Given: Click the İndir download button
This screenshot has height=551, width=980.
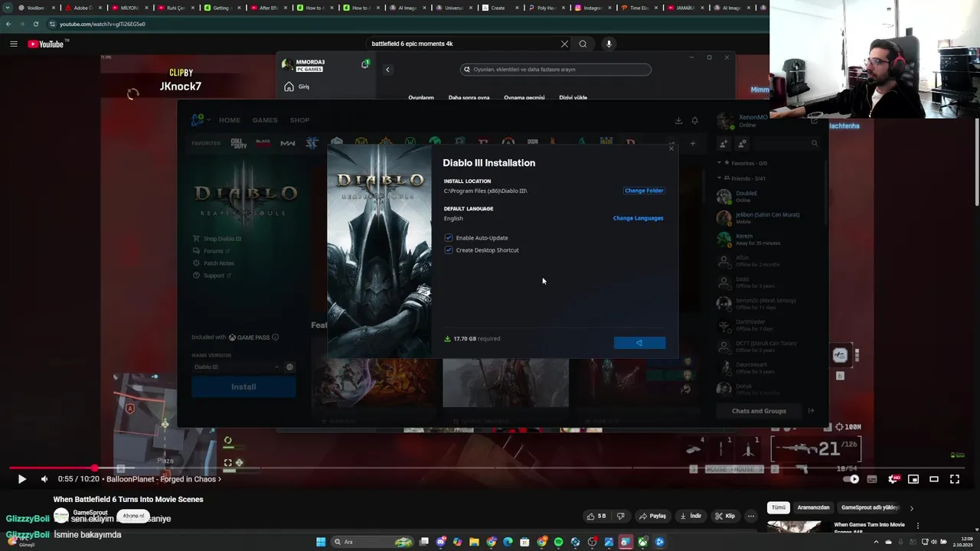Looking at the screenshot, I should (691, 516).
